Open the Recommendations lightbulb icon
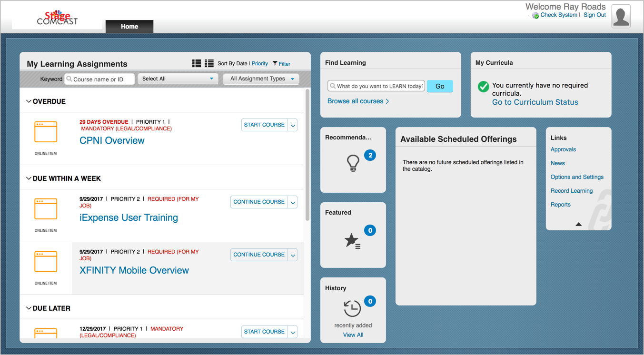Image resolution: width=644 pixels, height=355 pixels. [x=353, y=163]
